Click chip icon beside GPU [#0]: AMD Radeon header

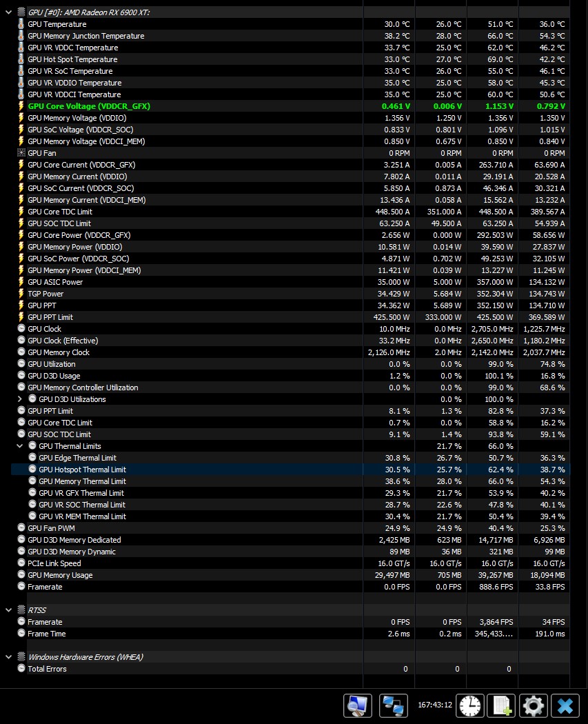pos(21,12)
